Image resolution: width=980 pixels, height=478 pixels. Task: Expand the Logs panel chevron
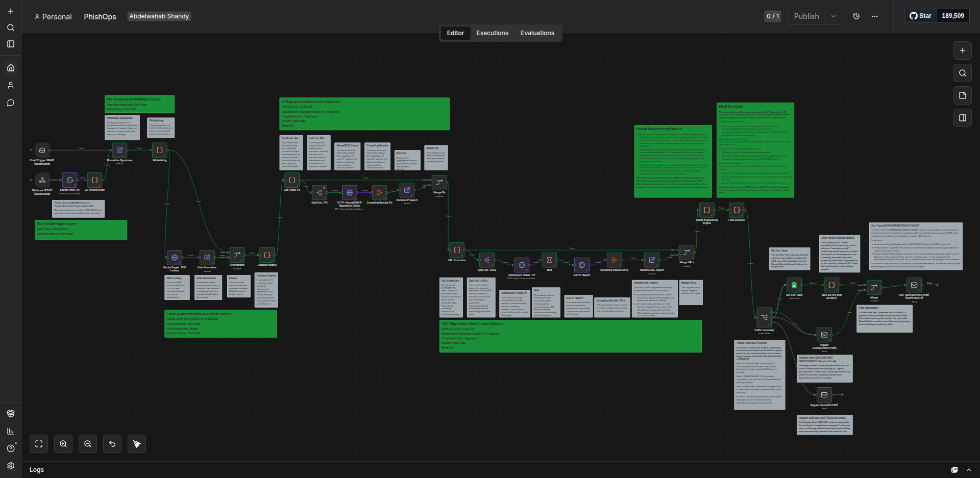(969, 470)
